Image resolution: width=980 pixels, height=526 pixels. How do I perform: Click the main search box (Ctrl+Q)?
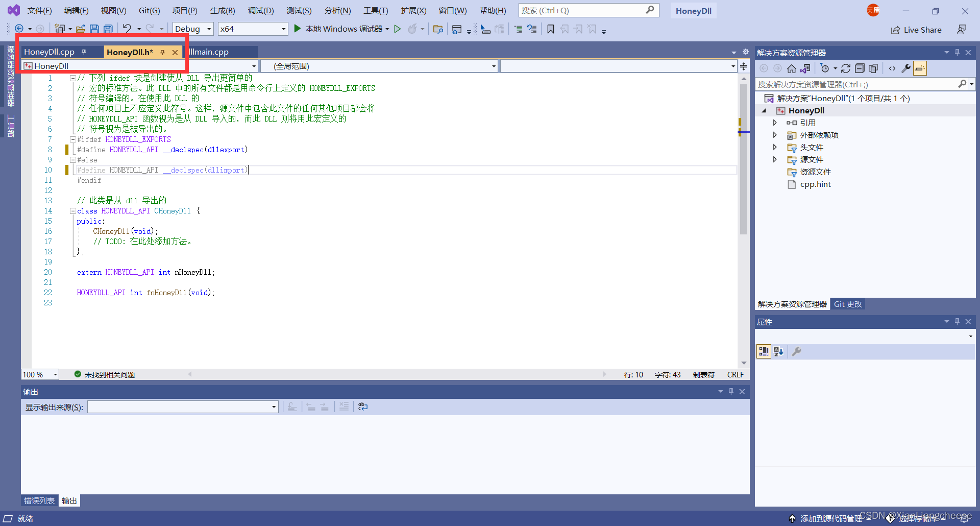click(x=589, y=10)
